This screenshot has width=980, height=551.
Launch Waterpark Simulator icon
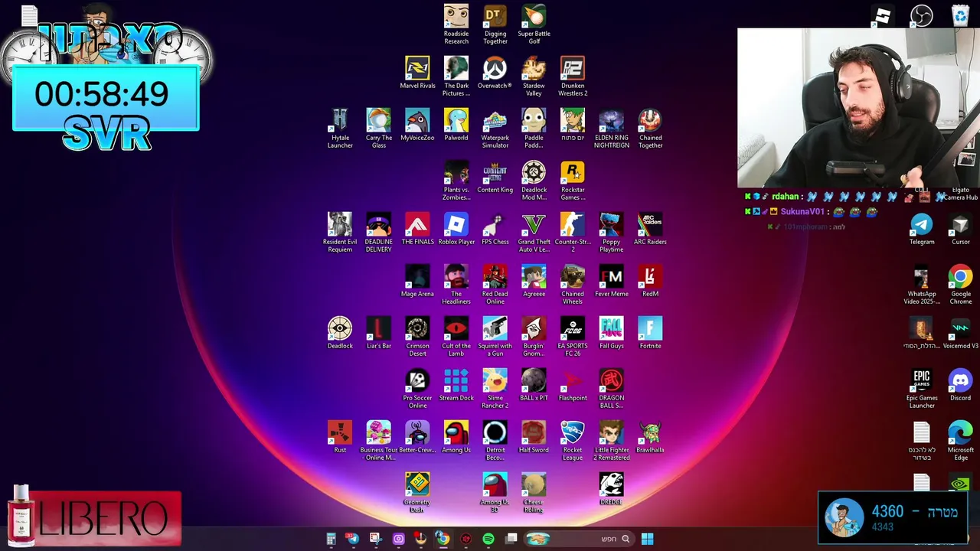(495, 128)
